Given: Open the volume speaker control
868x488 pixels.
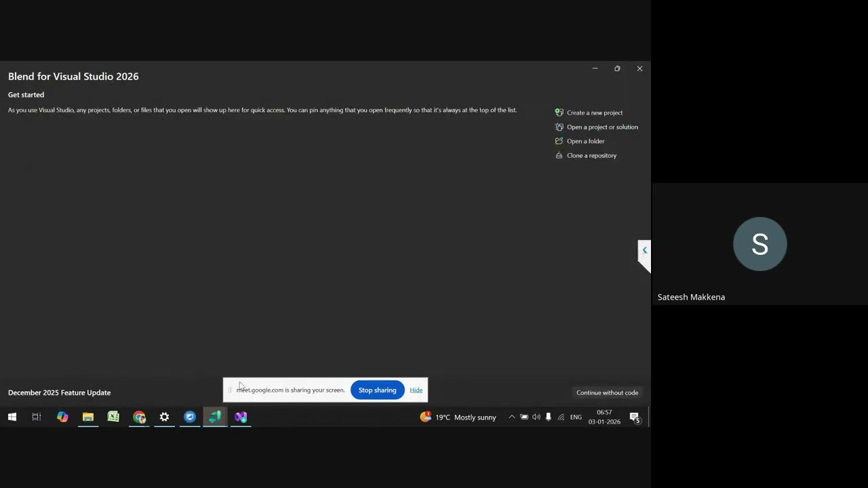Looking at the screenshot, I should point(536,417).
